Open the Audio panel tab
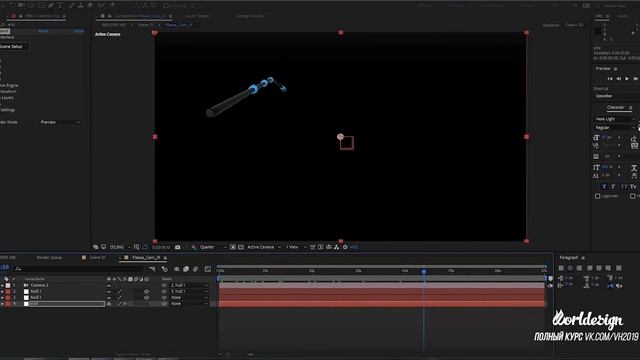This screenshot has height=360, width=640. pos(622,16)
